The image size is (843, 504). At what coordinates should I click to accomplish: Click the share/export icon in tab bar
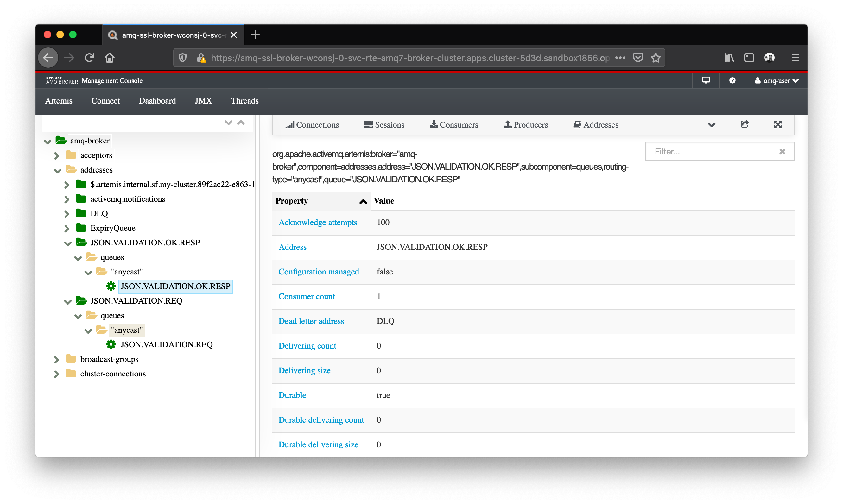[745, 124]
